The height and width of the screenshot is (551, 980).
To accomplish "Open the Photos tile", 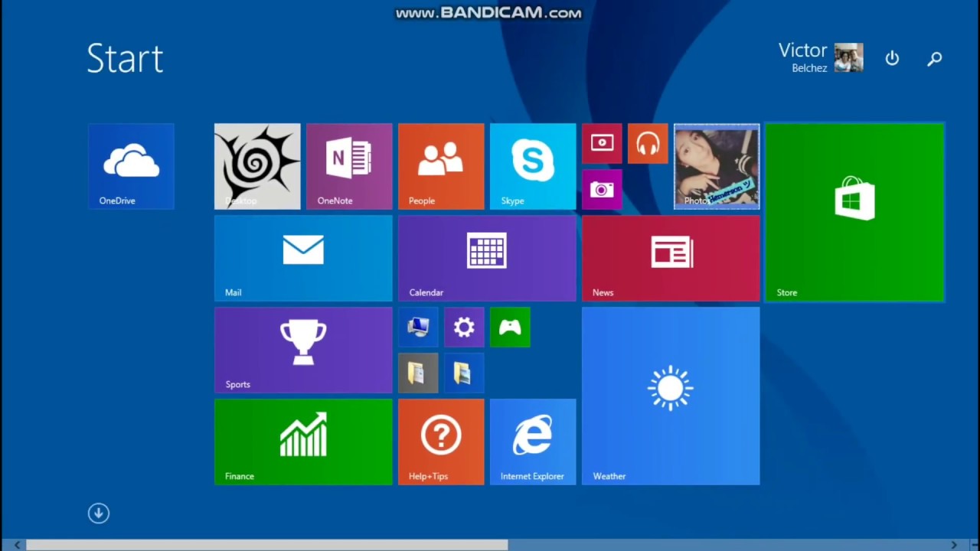I will 717,166.
